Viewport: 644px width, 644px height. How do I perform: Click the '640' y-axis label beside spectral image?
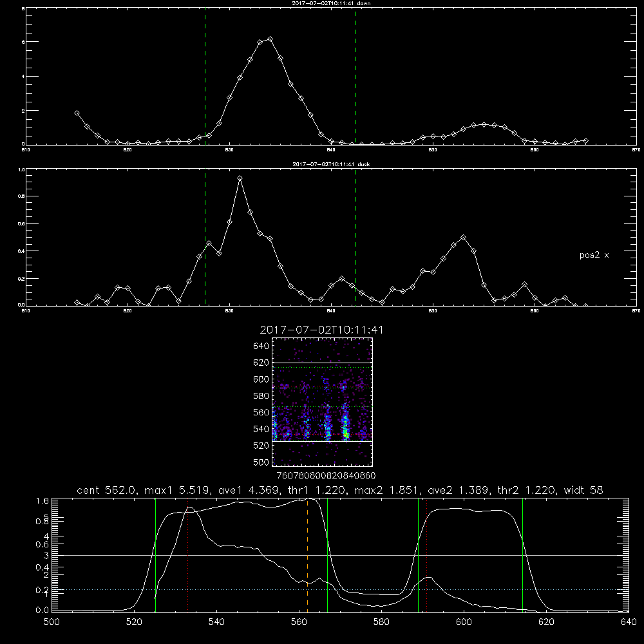click(x=261, y=346)
